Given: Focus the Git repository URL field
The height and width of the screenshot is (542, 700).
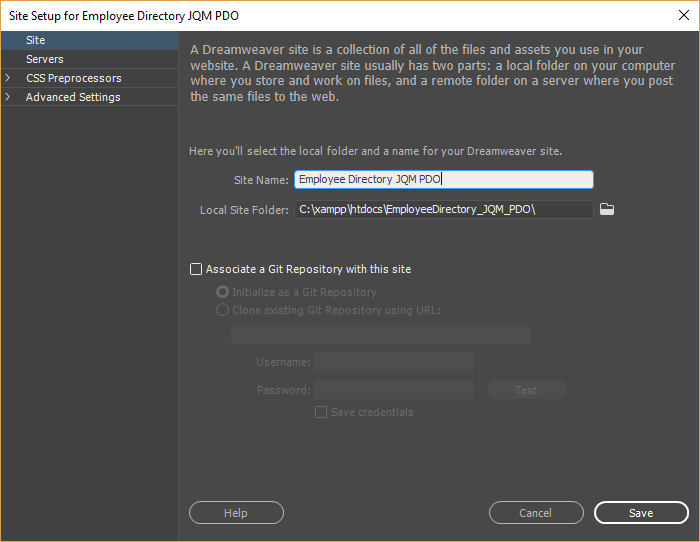Looking at the screenshot, I should [x=380, y=334].
